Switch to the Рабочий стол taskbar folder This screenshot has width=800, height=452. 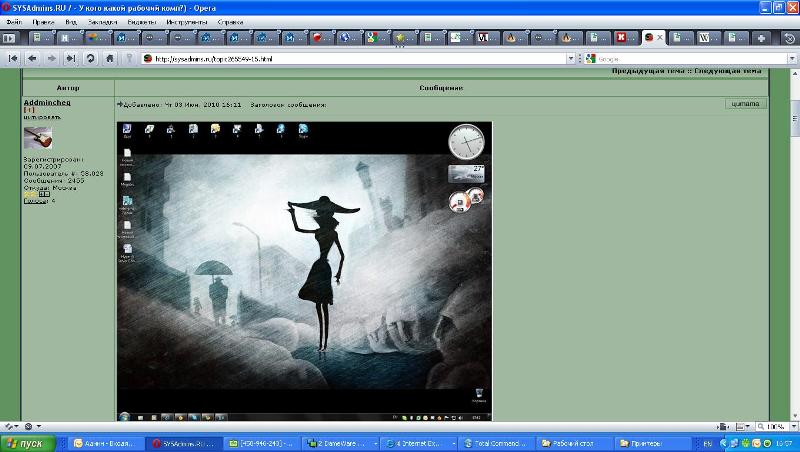point(574,443)
